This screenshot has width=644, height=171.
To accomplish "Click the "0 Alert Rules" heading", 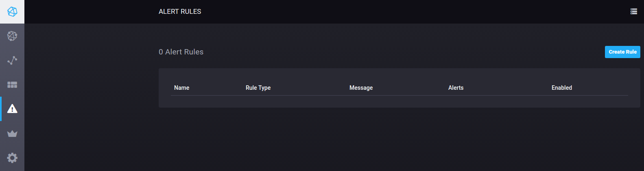I will 181,52.
